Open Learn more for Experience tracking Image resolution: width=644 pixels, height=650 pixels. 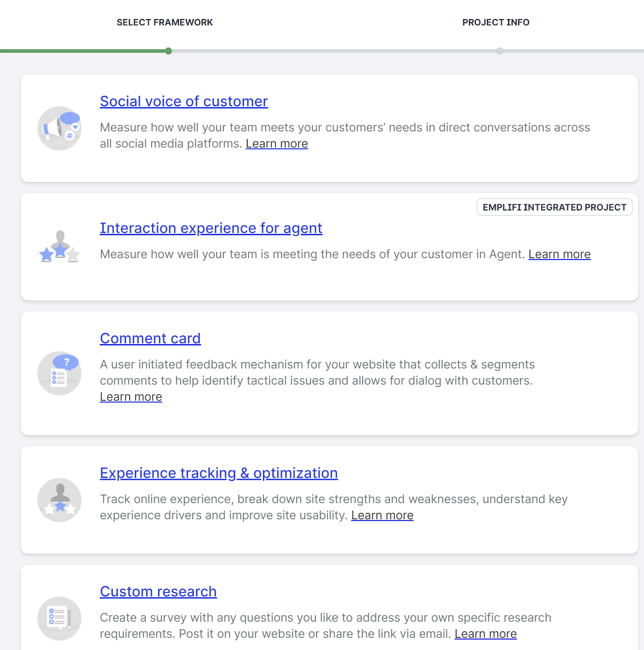coord(383,516)
